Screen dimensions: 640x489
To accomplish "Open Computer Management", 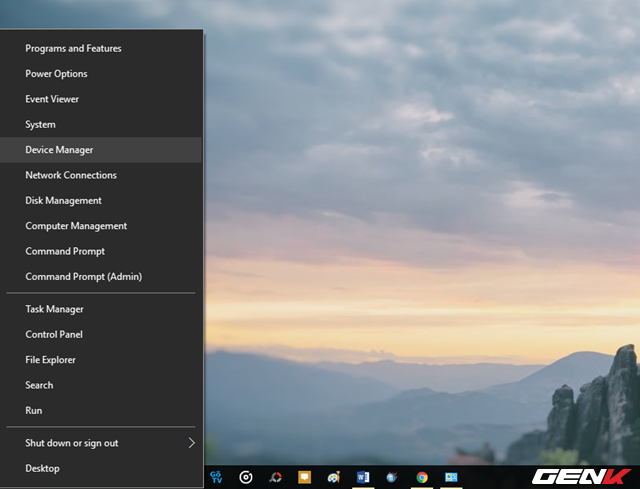I will click(x=101, y=226).
